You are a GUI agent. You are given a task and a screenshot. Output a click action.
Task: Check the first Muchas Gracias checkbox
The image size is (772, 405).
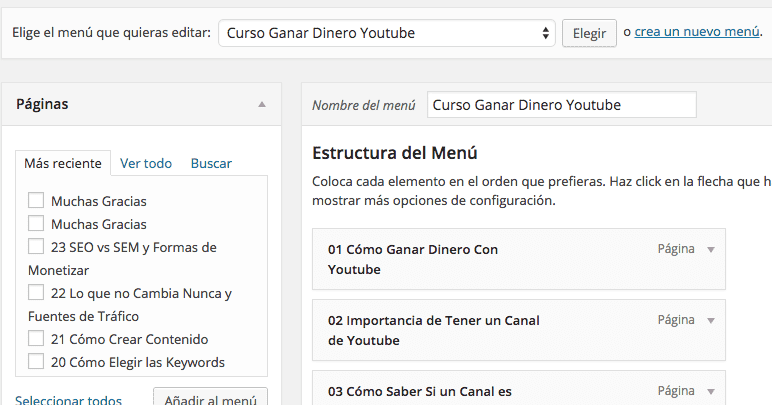pyautogui.click(x=35, y=200)
